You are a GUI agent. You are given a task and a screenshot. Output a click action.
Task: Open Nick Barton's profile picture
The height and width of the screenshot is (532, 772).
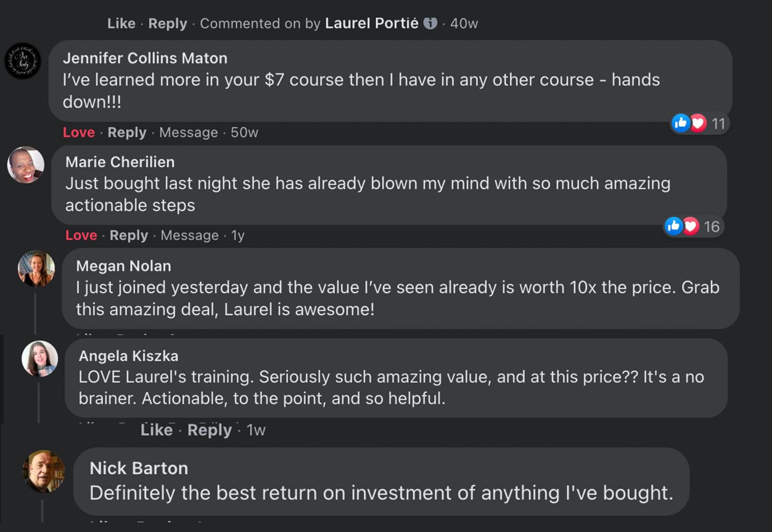(43, 471)
